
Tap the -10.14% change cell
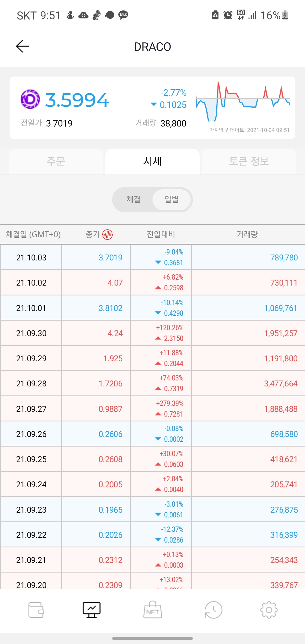(x=161, y=308)
